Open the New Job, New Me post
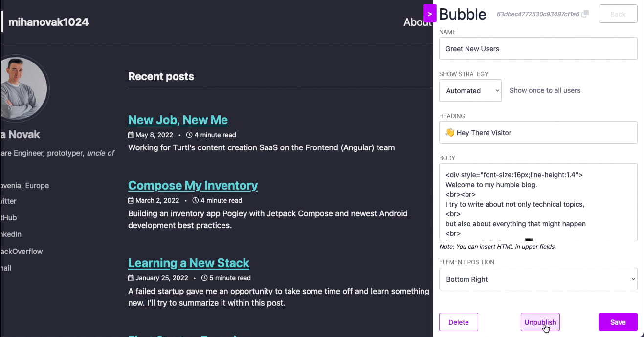Viewport: 644px width, 337px height. (x=178, y=120)
